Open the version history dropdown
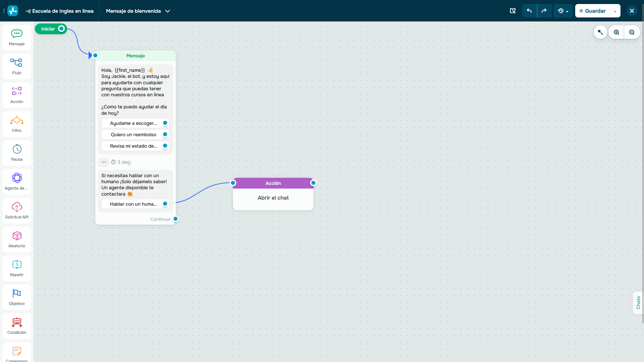This screenshot has width=644, height=362. [x=563, y=11]
